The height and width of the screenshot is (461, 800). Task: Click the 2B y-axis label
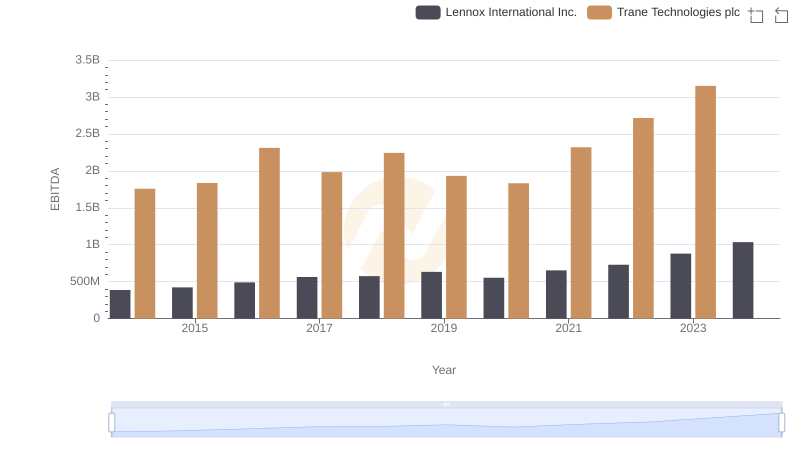click(93, 170)
